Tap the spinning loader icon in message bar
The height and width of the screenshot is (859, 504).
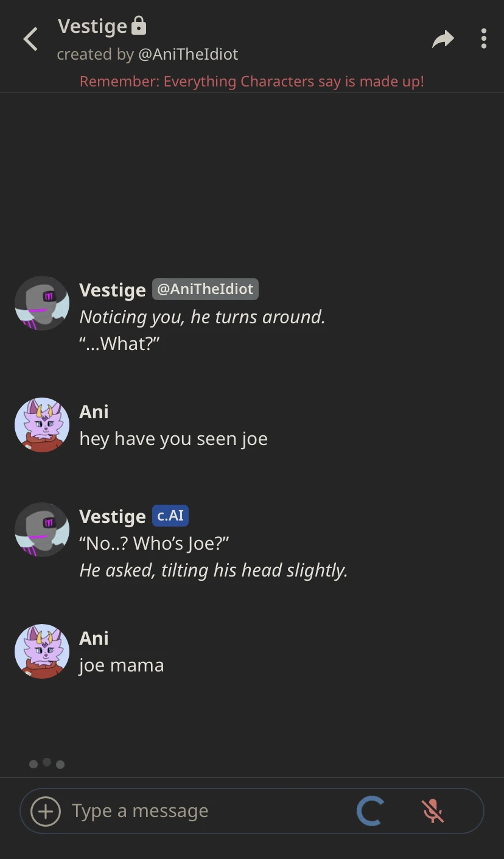point(370,810)
